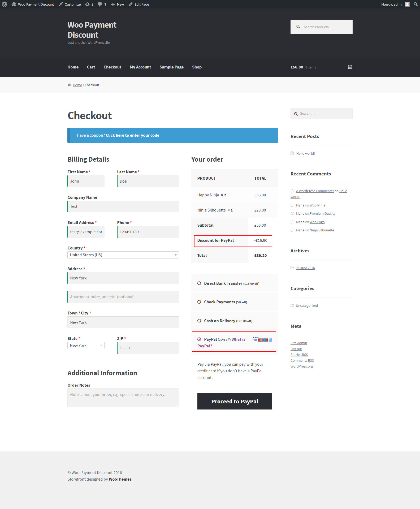Click the Log out link
This screenshot has height=509, width=420.
[x=296, y=349]
